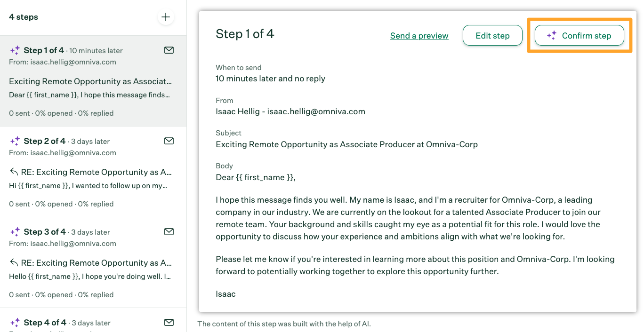Select Step 3 of 4 in list
Viewport: 644px width, 332px height.
click(x=44, y=232)
